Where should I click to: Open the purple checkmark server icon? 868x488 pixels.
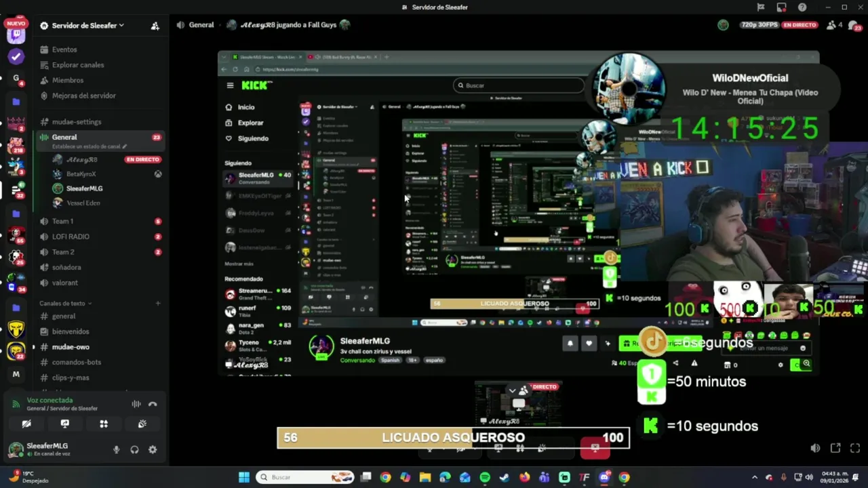pos(16,57)
